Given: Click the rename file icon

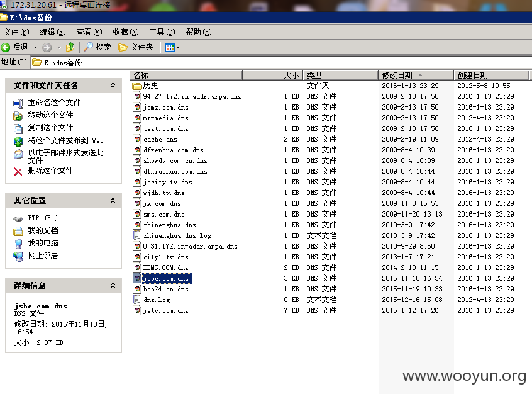Looking at the screenshot, I should 18,104.
